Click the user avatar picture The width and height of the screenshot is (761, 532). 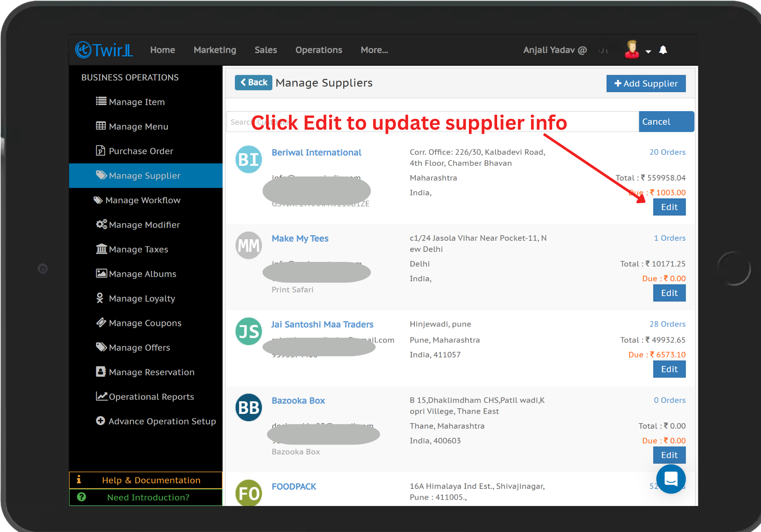(631, 49)
